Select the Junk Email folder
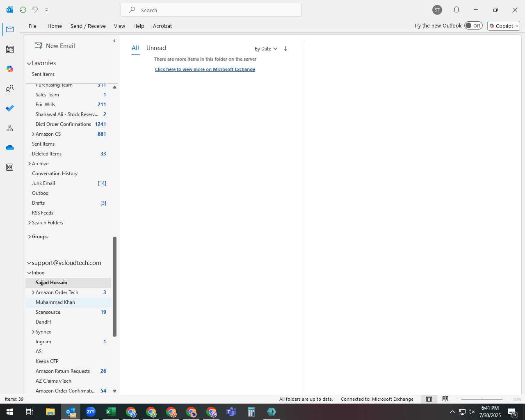Viewport: 525px width, 420px height. tap(68, 183)
